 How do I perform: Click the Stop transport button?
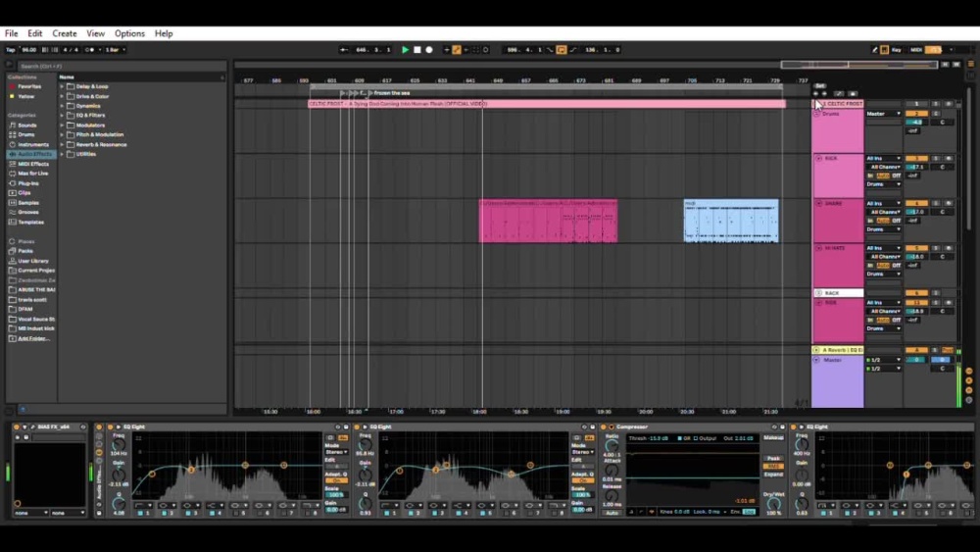coord(417,50)
